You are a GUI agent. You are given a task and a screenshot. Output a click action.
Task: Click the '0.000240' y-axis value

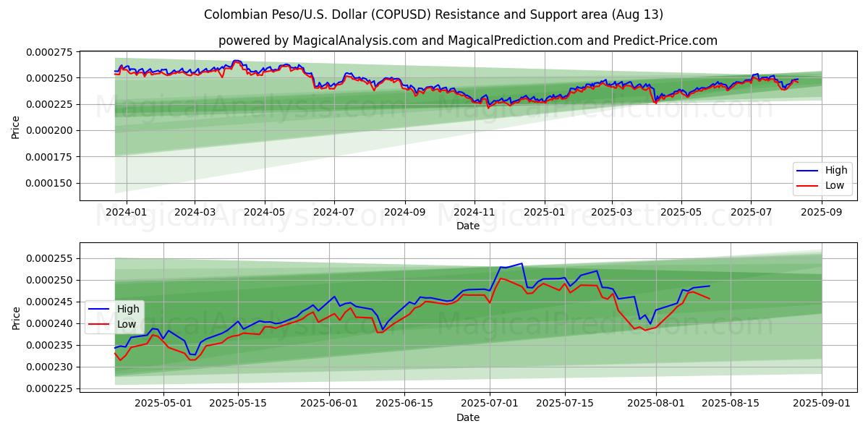(50, 323)
